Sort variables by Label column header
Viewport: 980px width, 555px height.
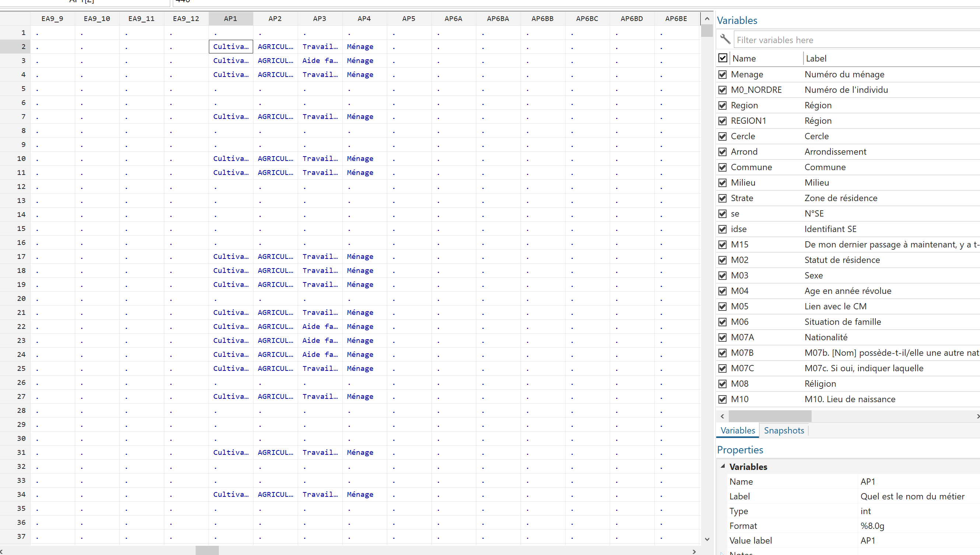[816, 58]
